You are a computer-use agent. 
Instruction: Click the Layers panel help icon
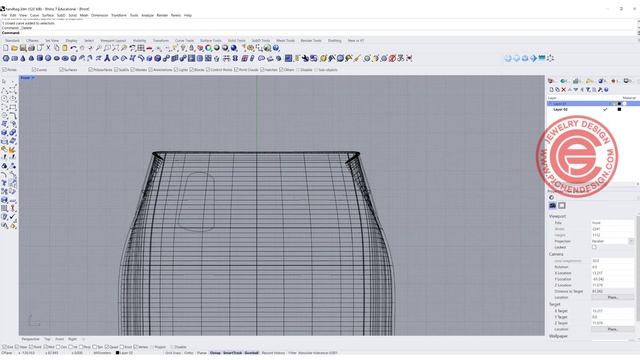tap(607, 90)
